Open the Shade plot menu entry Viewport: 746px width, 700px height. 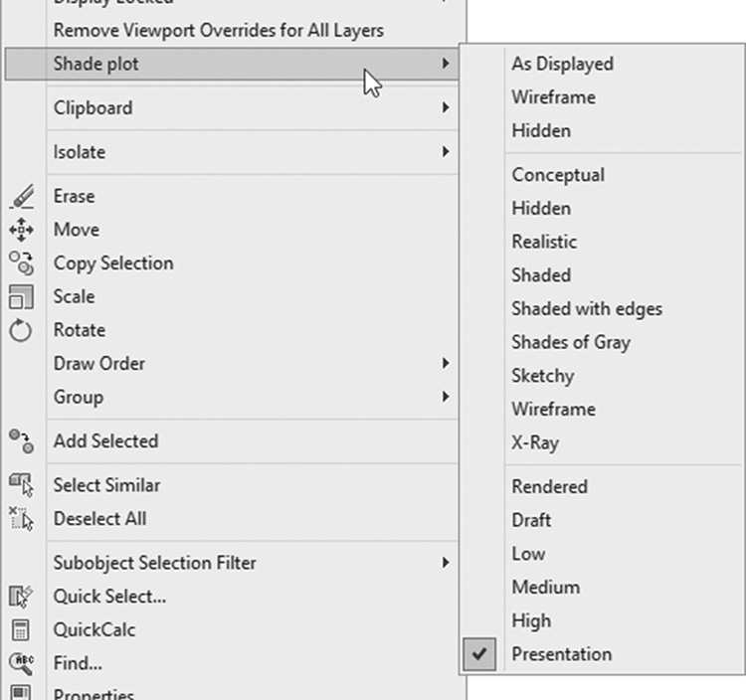click(232, 64)
